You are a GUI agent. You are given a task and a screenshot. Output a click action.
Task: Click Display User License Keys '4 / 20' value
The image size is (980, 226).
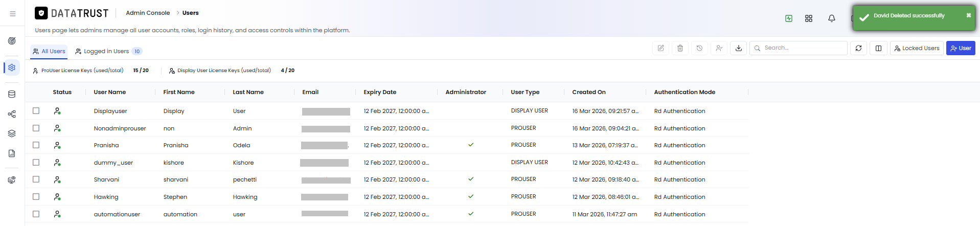[x=287, y=71]
